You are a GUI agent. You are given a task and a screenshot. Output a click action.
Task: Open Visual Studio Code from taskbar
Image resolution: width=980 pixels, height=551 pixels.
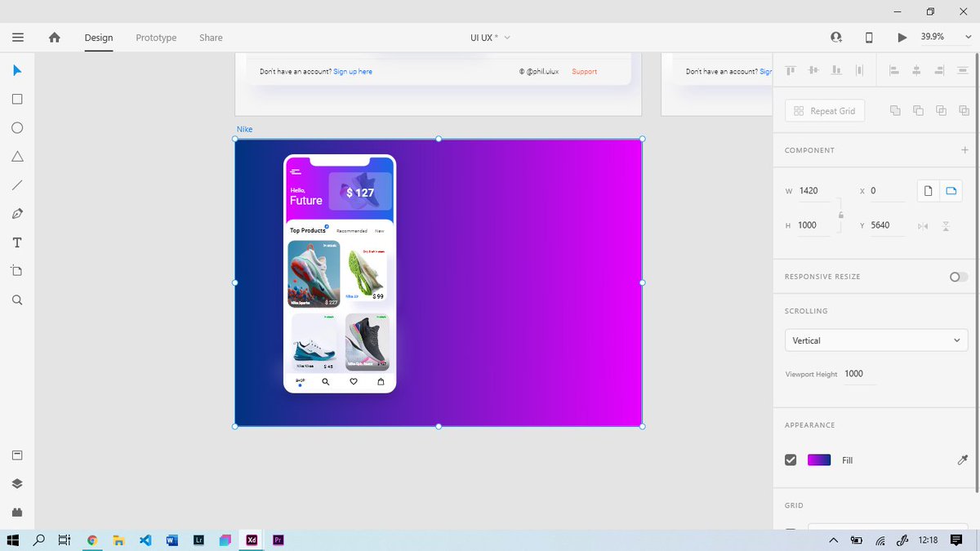tap(145, 540)
